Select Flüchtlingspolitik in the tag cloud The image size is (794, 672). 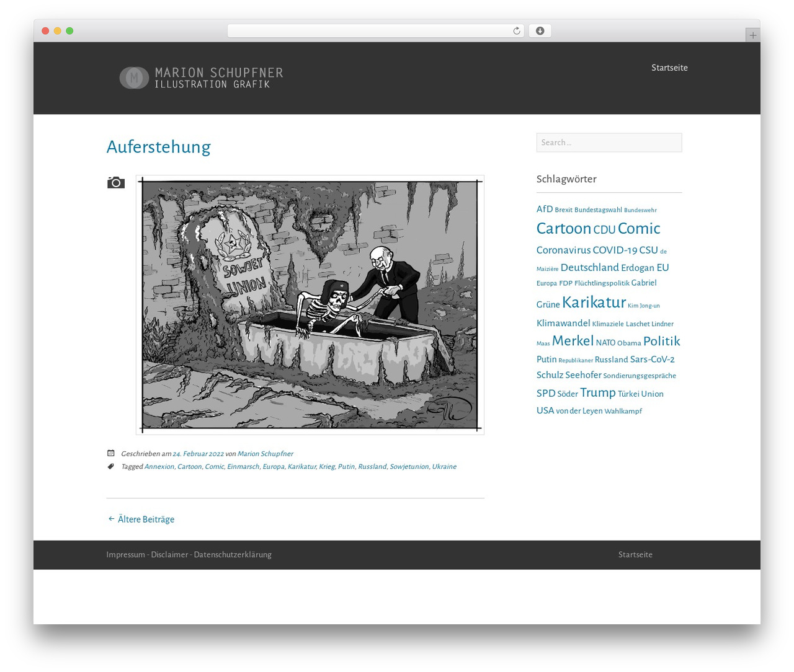(x=602, y=283)
